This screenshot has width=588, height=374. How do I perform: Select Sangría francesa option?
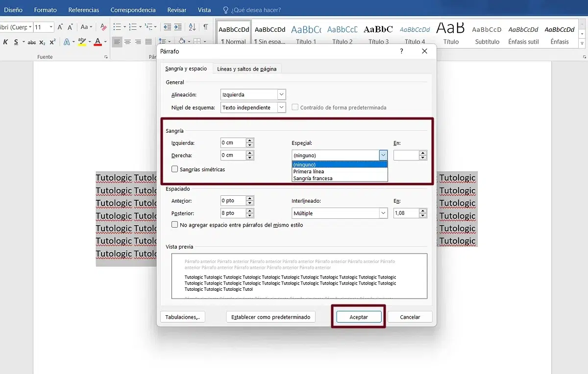pyautogui.click(x=340, y=178)
